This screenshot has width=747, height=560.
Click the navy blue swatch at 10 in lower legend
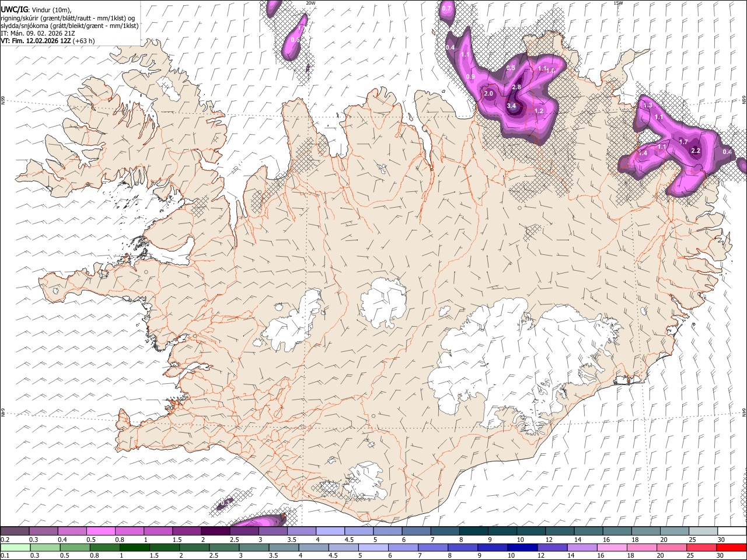pos(522,547)
